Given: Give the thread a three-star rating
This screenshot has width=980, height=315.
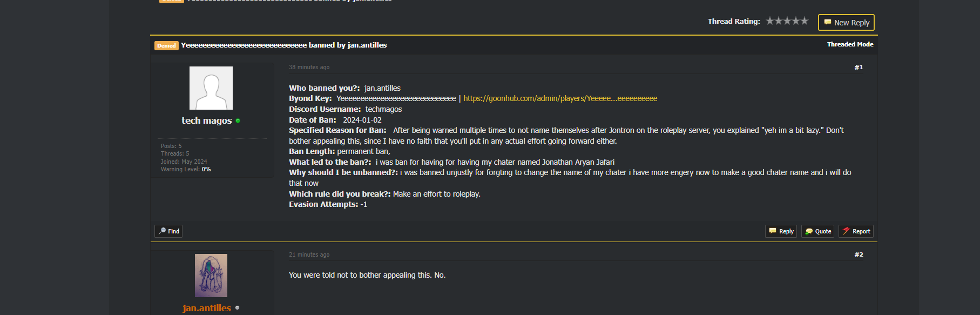Looking at the screenshot, I should [x=787, y=21].
